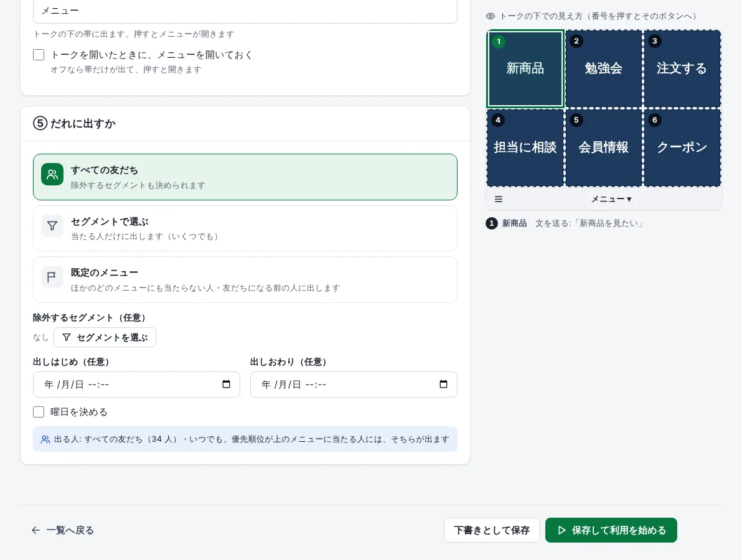The height and width of the screenshot is (560, 742).
Task: Go back via 一覧へ戻る link
Action: point(63,530)
